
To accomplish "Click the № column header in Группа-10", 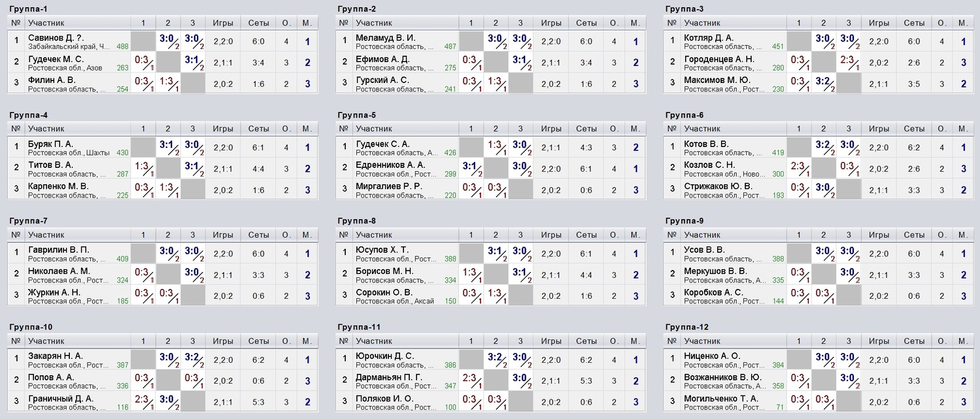I will coord(17,341).
